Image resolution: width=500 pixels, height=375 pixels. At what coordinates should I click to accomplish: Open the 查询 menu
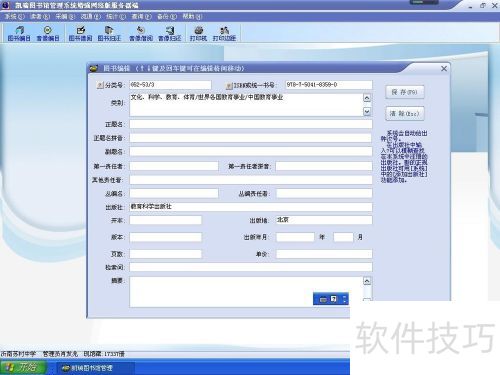point(141,16)
